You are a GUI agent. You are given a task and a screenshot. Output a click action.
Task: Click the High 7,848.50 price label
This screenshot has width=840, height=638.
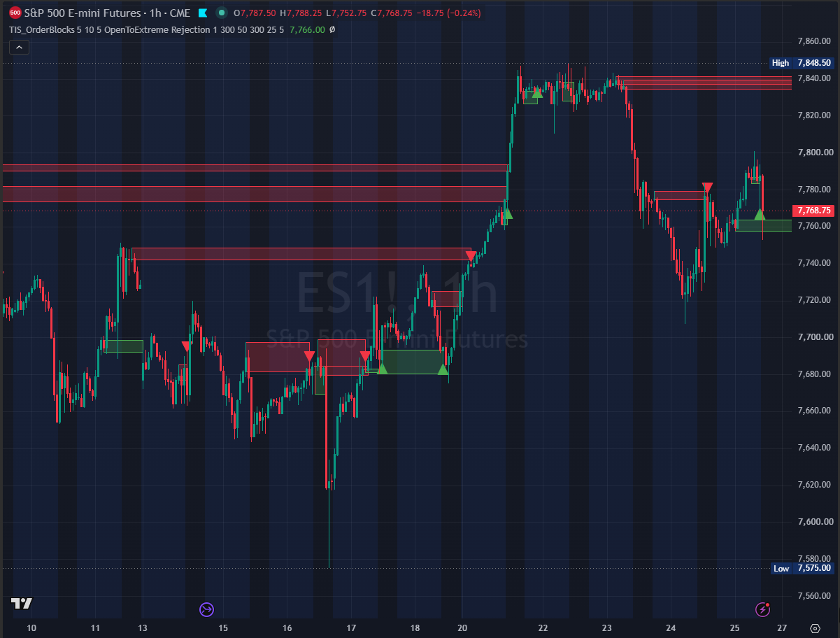pyautogui.click(x=802, y=63)
